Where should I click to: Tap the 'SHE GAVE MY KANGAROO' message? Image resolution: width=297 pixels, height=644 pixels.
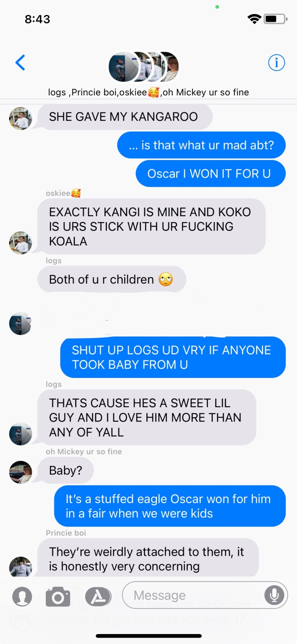click(125, 117)
